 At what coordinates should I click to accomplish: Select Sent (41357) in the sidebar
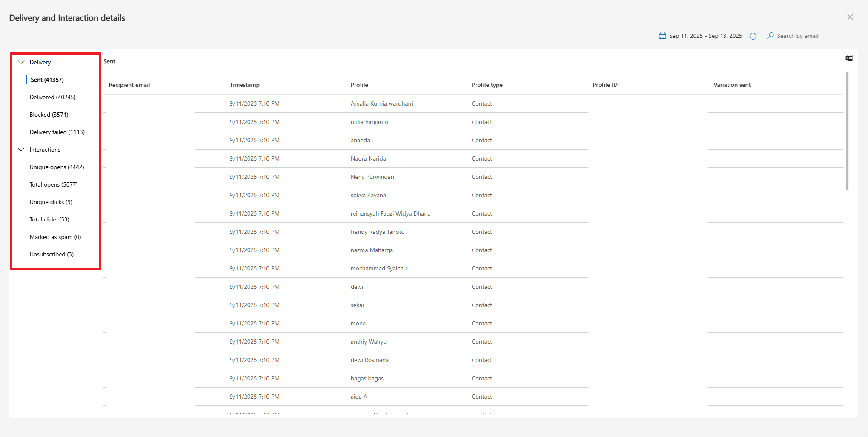coord(47,80)
